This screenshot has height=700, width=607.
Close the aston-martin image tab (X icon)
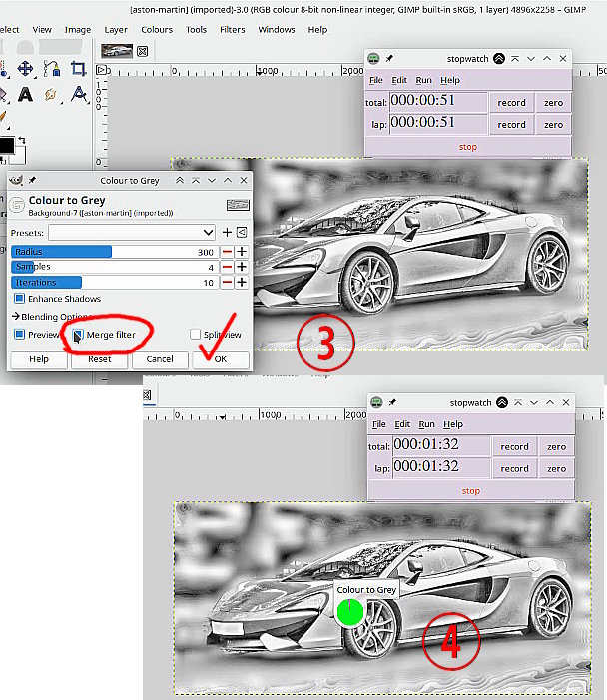click(143, 51)
